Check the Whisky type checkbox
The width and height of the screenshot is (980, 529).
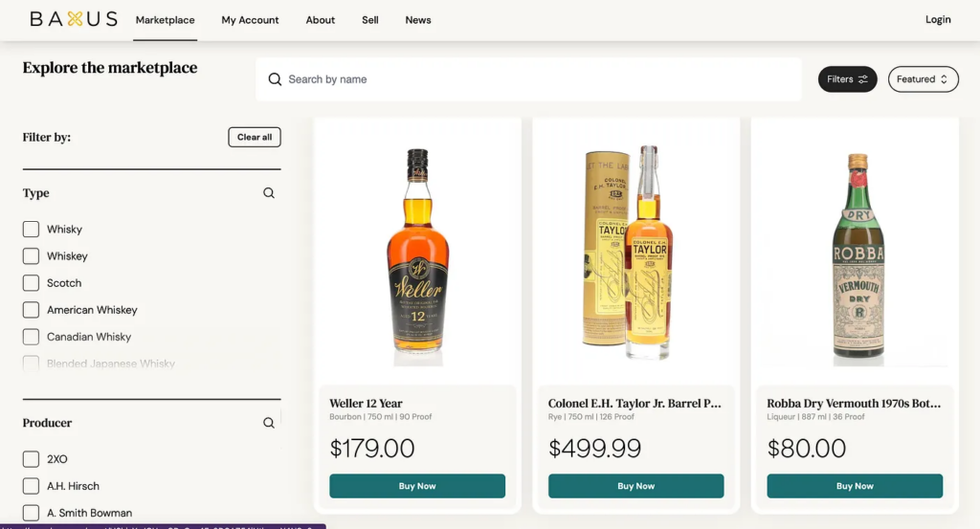point(31,230)
